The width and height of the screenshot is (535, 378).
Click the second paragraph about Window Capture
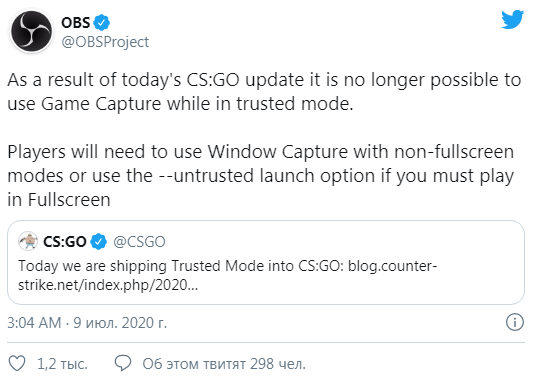point(261,176)
